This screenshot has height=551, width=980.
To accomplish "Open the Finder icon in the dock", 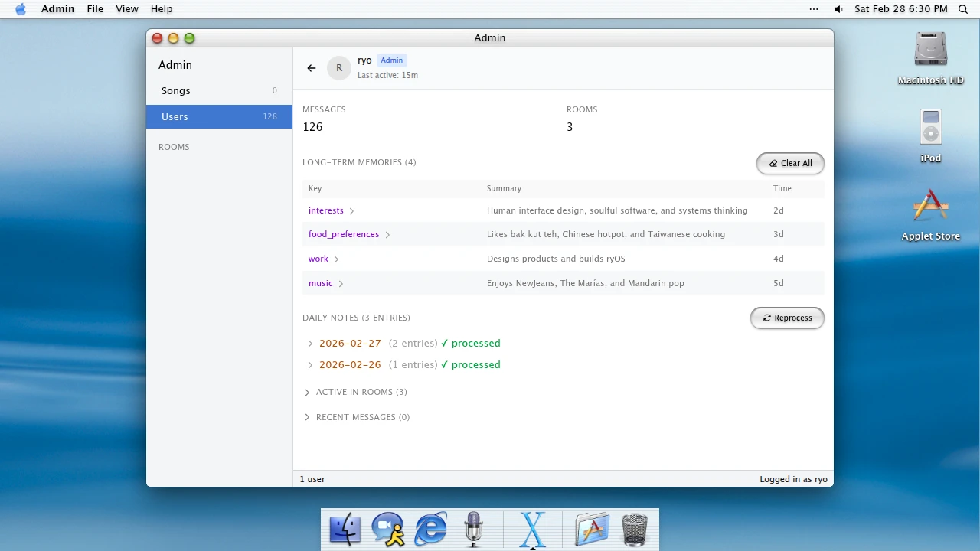I will pyautogui.click(x=345, y=530).
